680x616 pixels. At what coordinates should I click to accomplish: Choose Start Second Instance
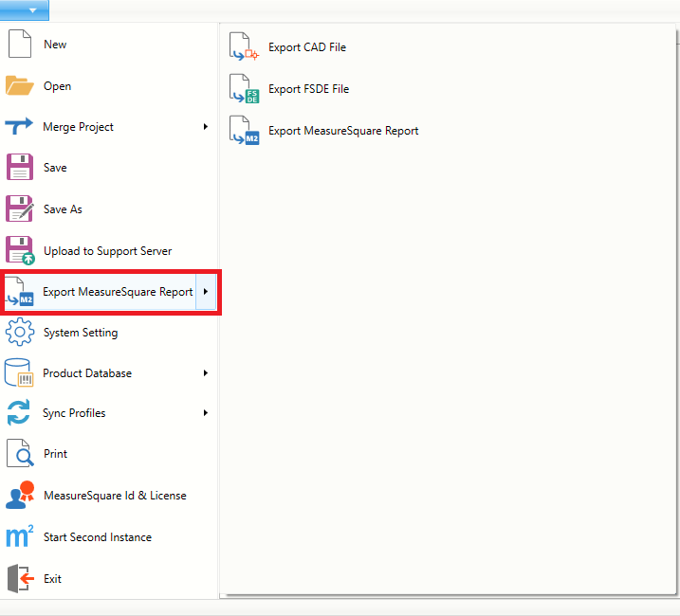coord(98,536)
